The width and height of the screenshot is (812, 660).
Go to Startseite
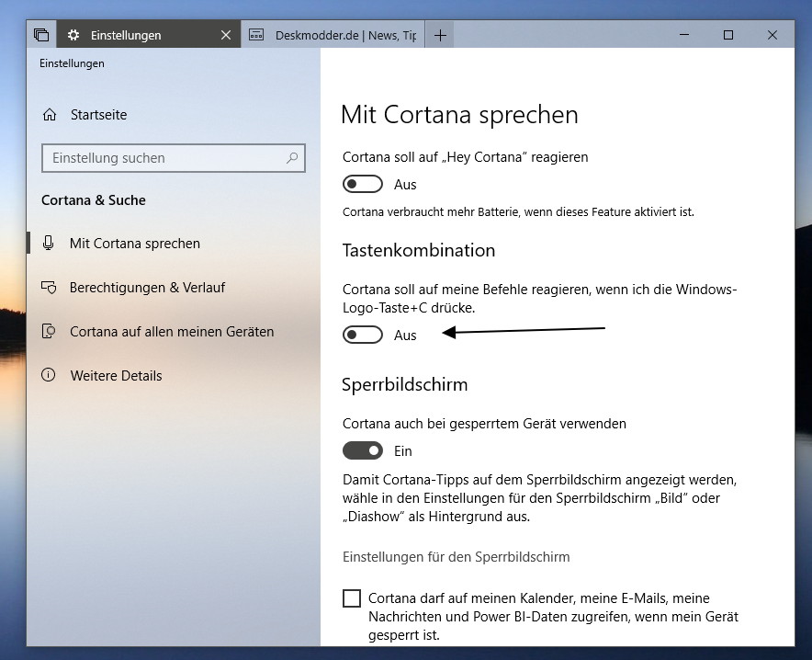[98, 115]
